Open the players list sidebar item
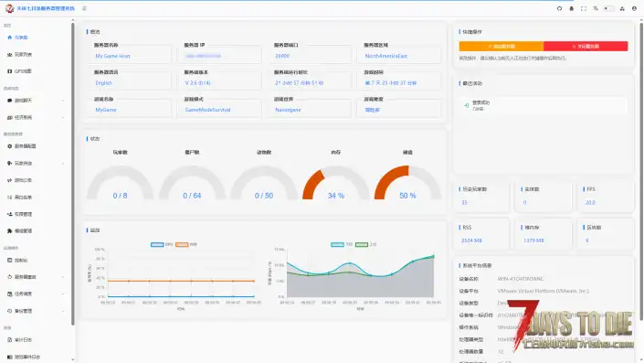644x363 pixels. coord(19,54)
